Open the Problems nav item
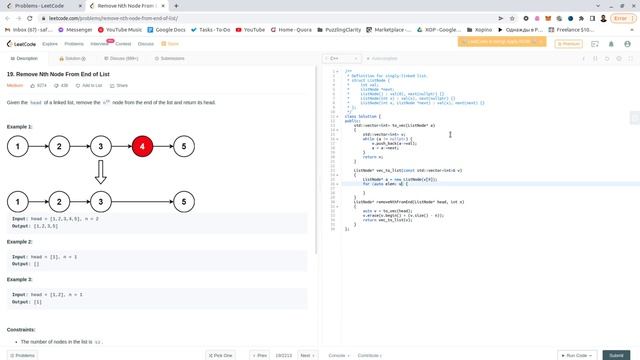The height and width of the screenshot is (360, 640). click(x=74, y=44)
